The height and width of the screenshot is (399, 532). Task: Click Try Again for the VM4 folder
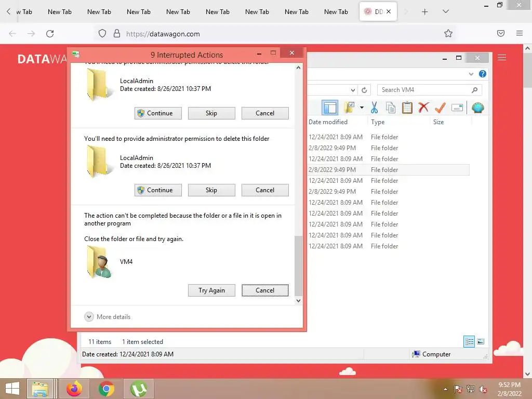pyautogui.click(x=211, y=290)
